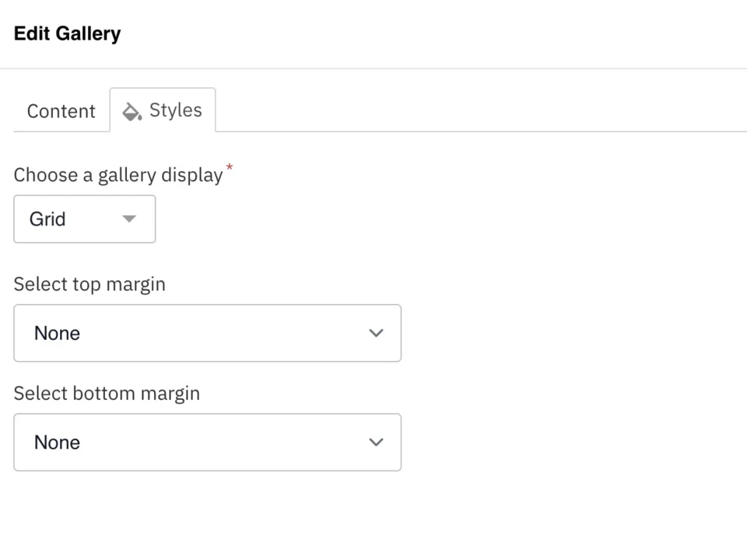Click the Choose a gallery display label

pos(117,174)
